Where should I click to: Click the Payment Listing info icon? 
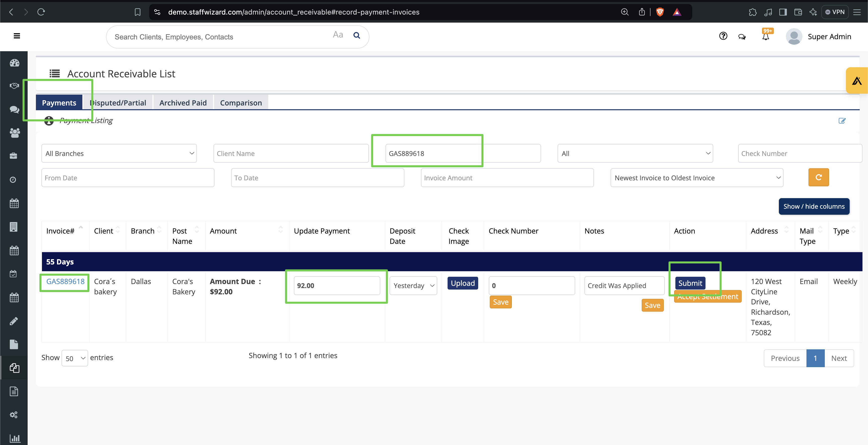(x=49, y=121)
